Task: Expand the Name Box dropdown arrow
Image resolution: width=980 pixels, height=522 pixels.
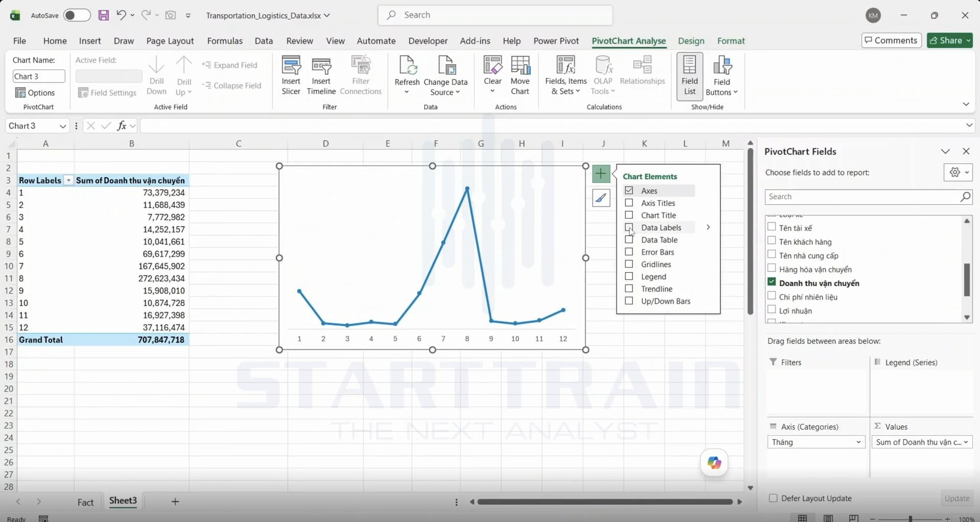Action: [63, 126]
